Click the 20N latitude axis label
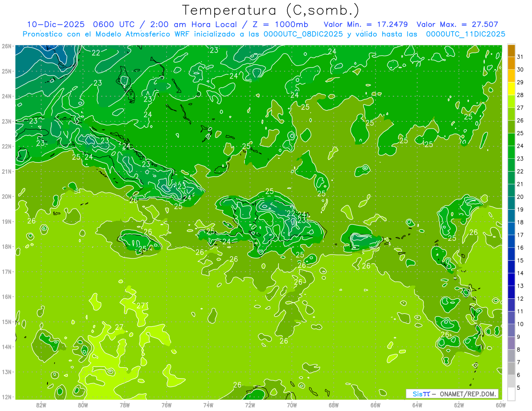532x411 pixels. click(x=7, y=196)
